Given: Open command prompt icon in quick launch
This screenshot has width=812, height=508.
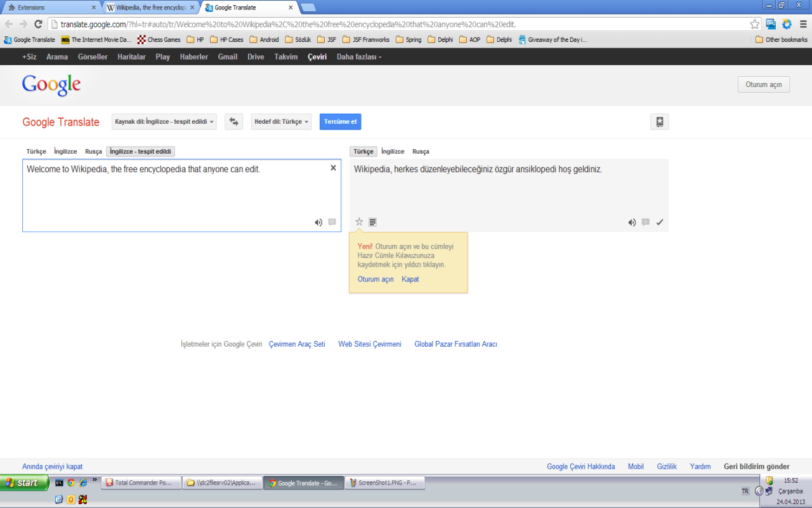Looking at the screenshot, I should 59,483.
